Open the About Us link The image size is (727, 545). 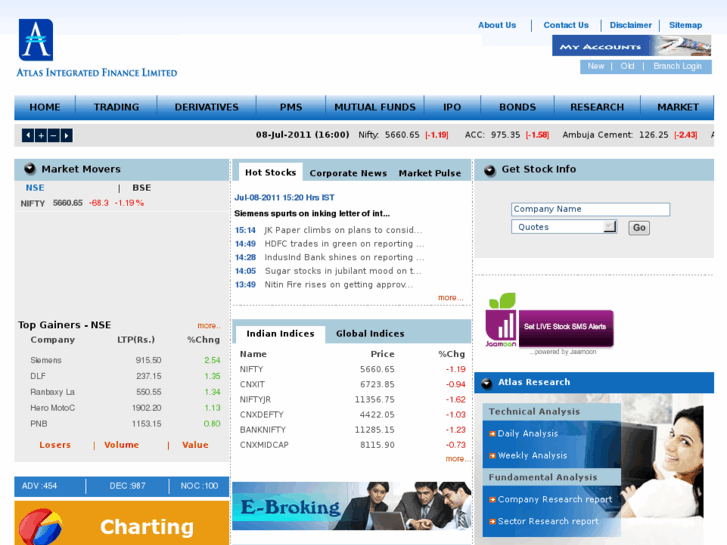pos(497,25)
